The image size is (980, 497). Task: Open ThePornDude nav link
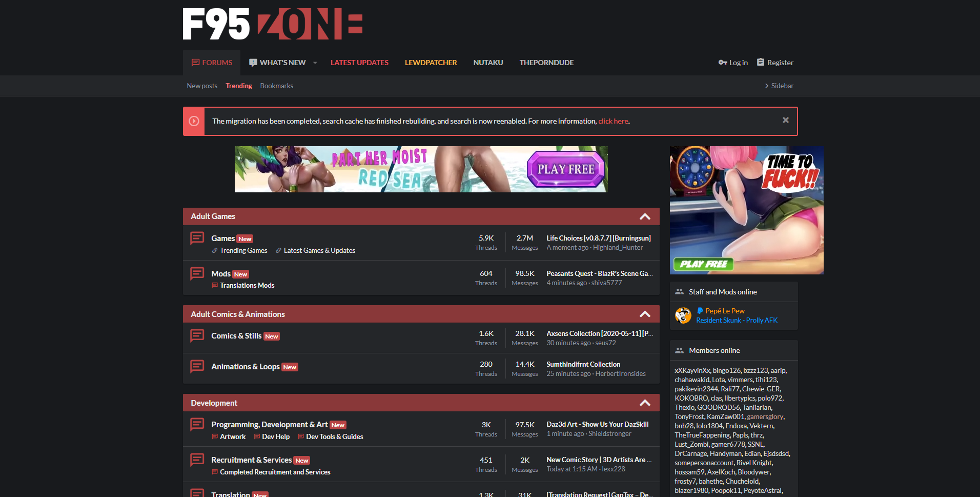click(x=546, y=63)
